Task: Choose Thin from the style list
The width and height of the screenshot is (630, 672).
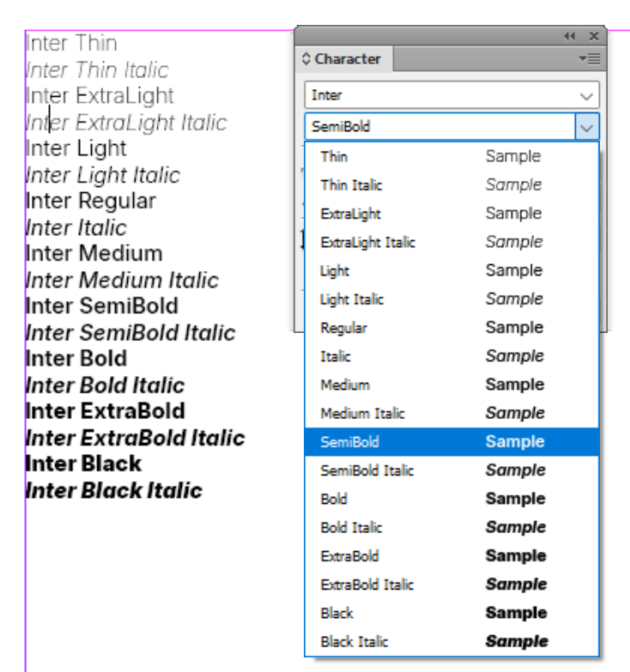Action: pos(451,156)
